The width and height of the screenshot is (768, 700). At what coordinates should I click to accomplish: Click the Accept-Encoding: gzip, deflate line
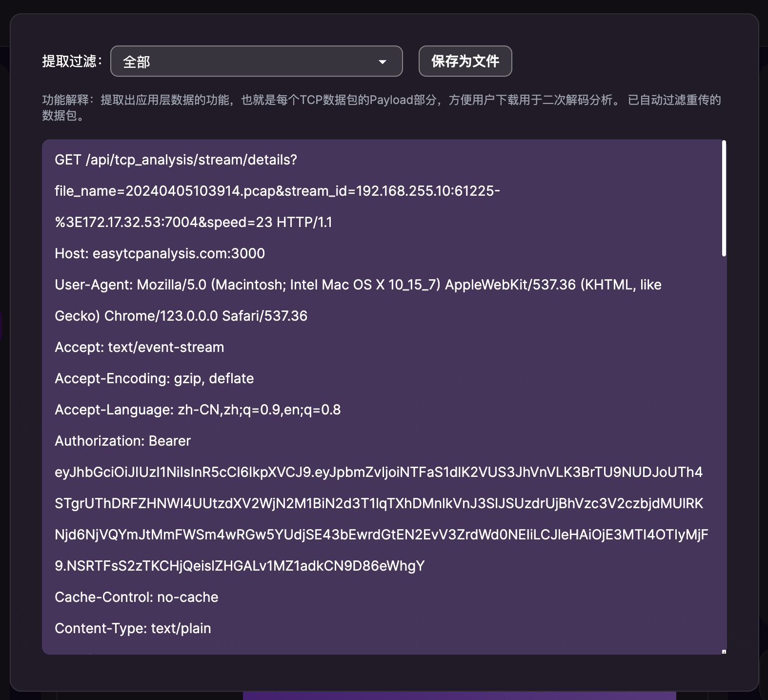coord(154,378)
